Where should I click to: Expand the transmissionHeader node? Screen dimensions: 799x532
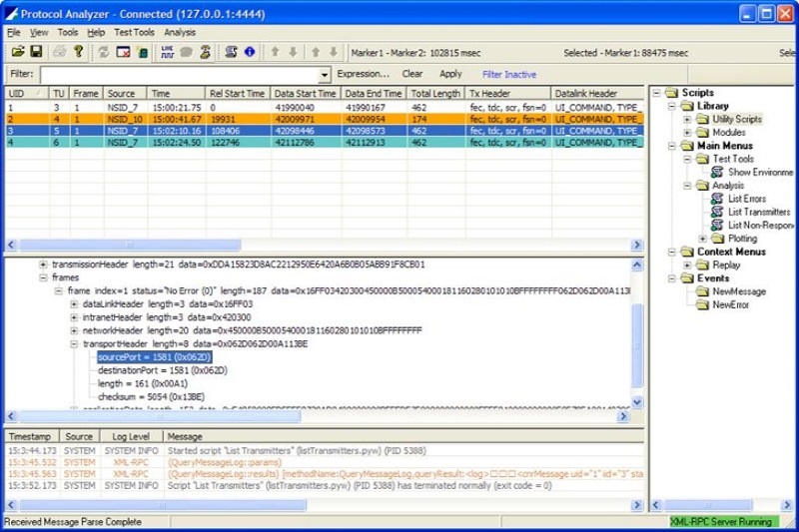tap(43, 265)
